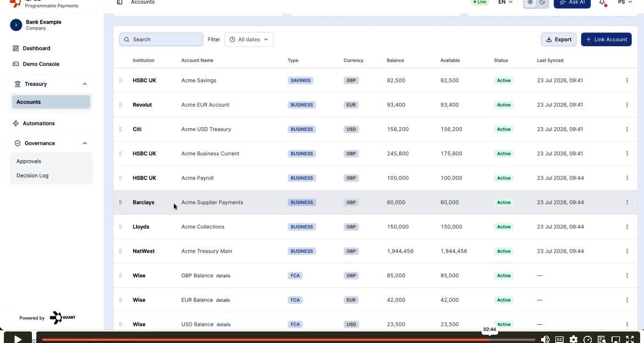Play the video
Image resolution: width=644 pixels, height=343 pixels.
tap(18, 339)
